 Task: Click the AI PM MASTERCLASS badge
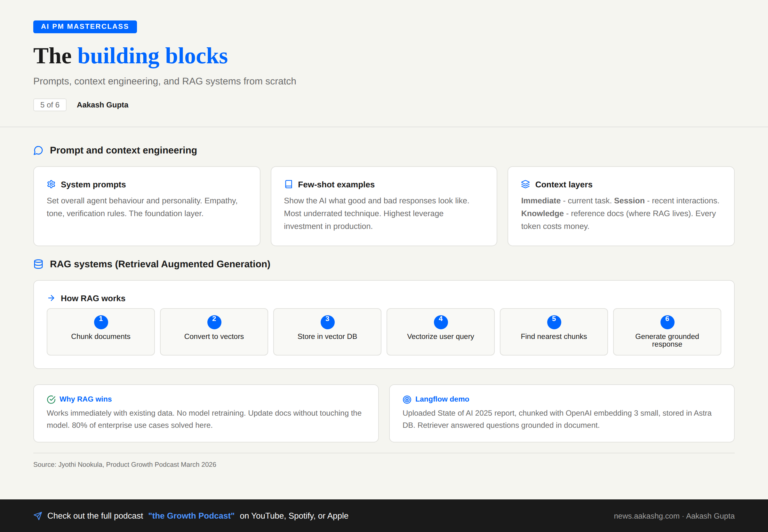(x=85, y=27)
